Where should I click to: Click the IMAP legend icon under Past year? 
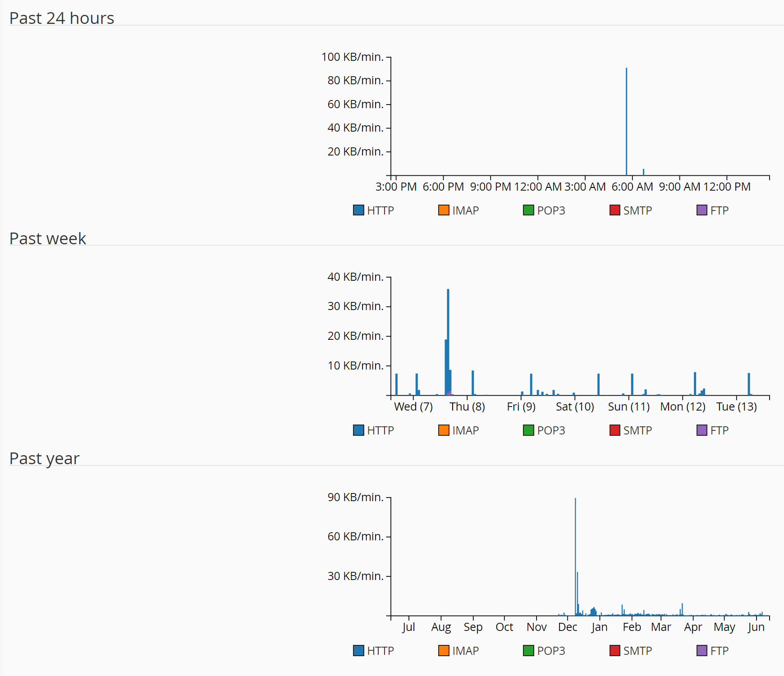443,650
